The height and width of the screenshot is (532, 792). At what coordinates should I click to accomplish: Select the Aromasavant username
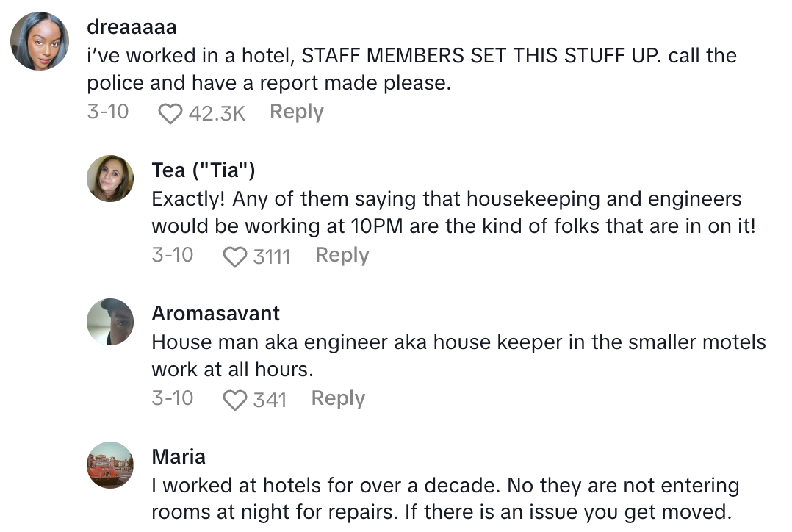point(215,314)
